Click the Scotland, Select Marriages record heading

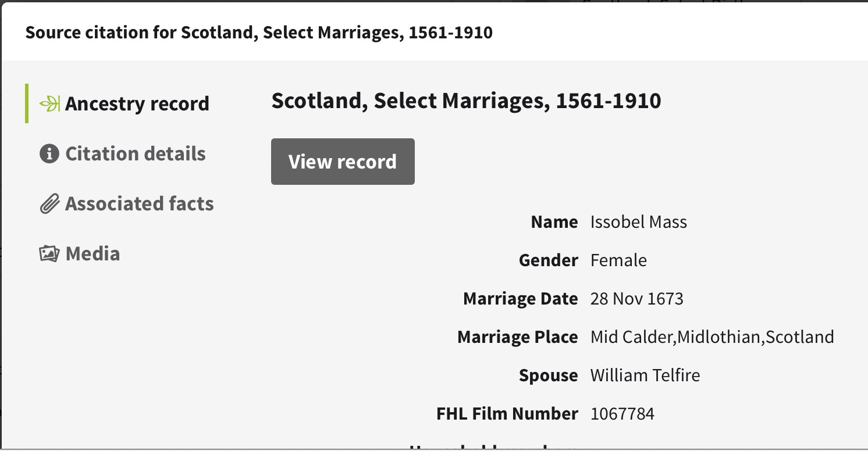click(466, 101)
